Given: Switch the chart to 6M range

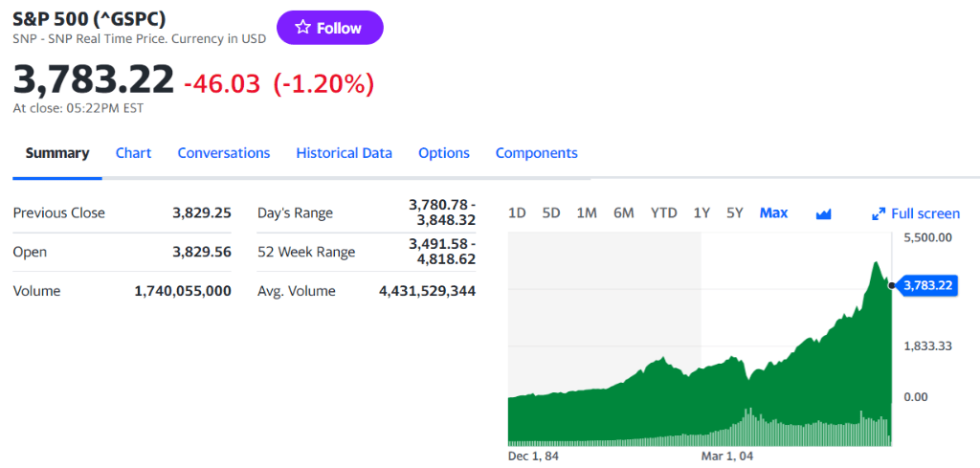Looking at the screenshot, I should tap(624, 213).
